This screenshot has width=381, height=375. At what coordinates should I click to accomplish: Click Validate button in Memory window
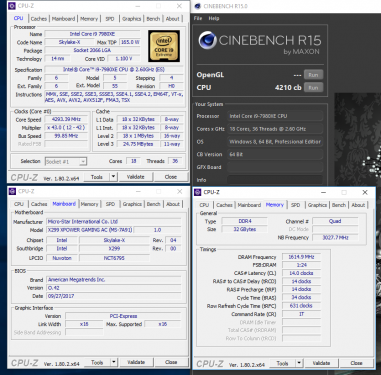(x=321, y=363)
